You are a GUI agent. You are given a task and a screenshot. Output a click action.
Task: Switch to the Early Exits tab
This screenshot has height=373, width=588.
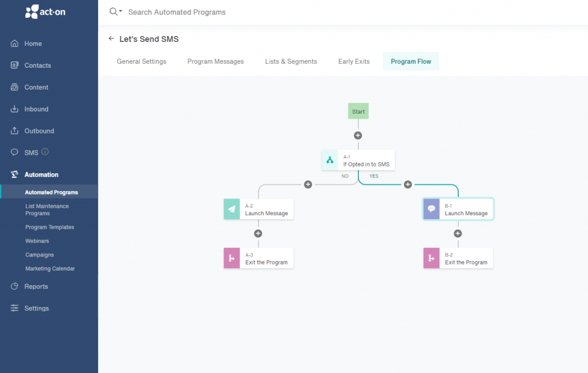[354, 61]
